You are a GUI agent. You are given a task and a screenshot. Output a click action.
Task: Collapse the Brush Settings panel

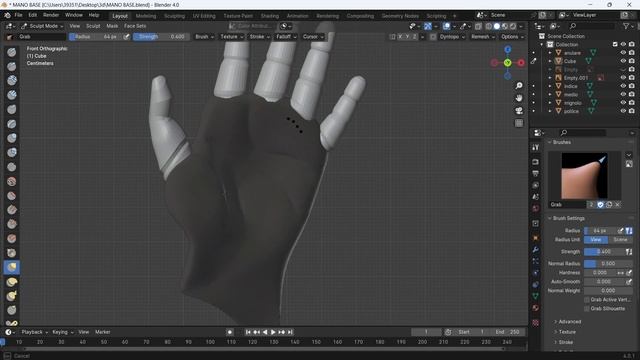[569, 218]
